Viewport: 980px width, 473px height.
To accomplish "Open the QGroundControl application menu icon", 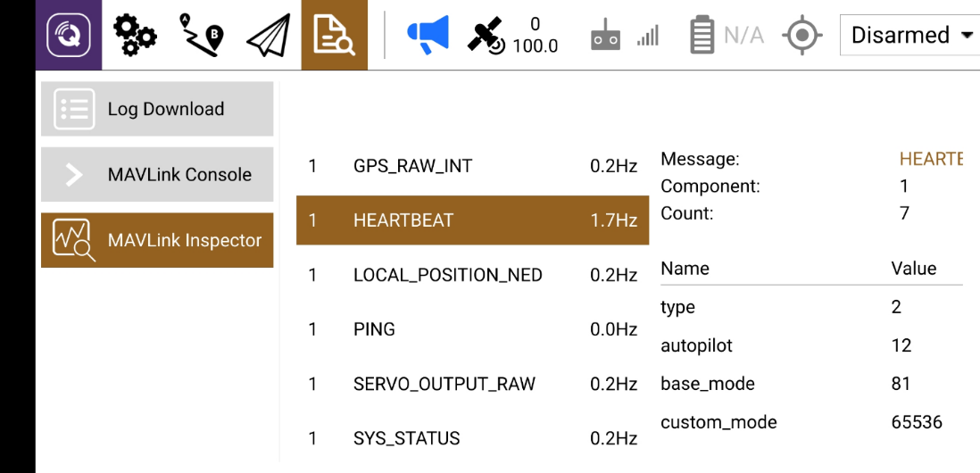I will pos(69,35).
